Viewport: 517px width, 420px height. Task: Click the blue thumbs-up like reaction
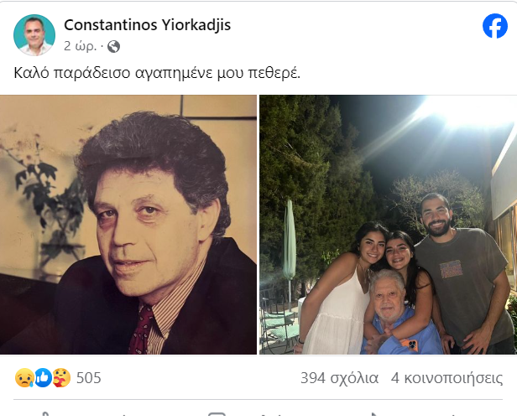43,377
